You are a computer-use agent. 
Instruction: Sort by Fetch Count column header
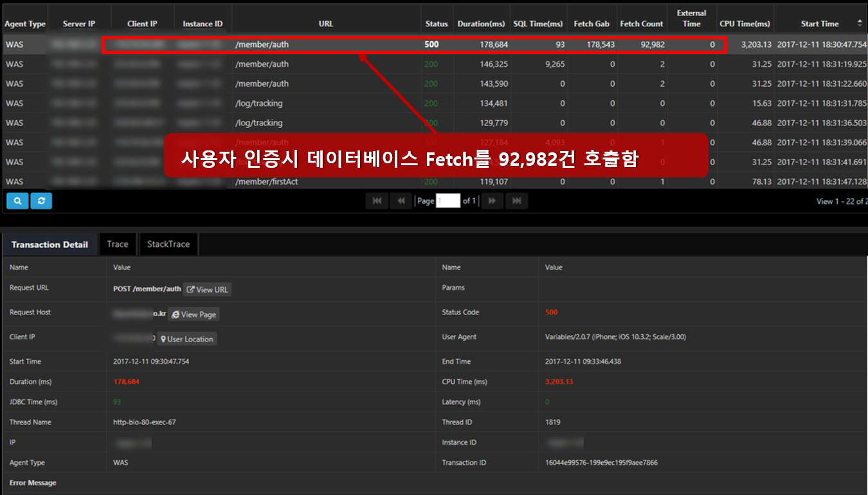pos(641,24)
